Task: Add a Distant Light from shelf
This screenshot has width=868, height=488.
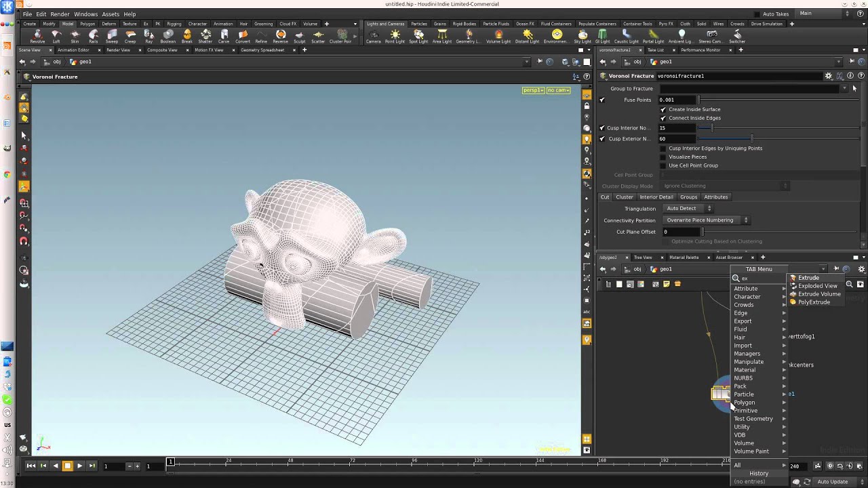Action: (x=527, y=37)
